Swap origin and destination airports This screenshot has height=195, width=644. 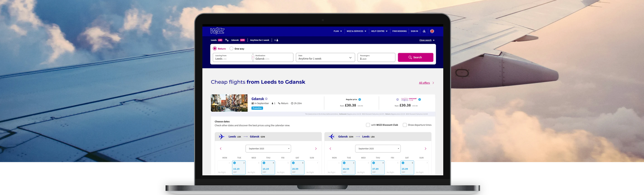tap(253, 57)
